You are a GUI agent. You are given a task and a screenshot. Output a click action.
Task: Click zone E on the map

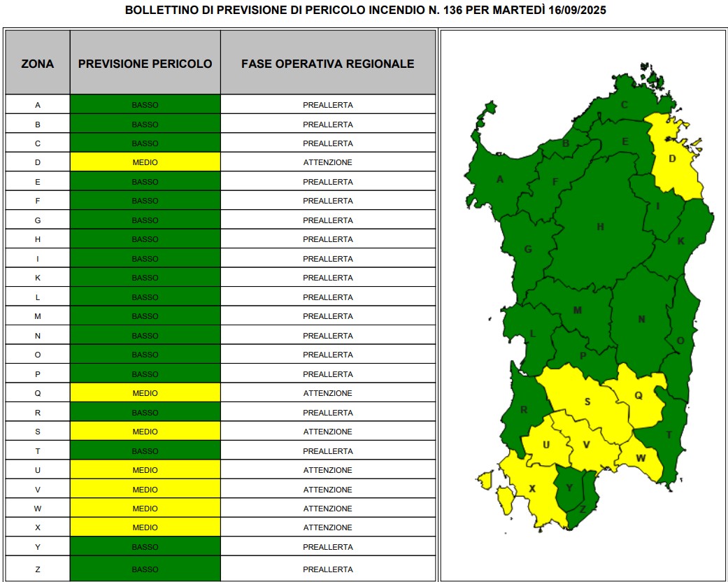[x=625, y=142]
